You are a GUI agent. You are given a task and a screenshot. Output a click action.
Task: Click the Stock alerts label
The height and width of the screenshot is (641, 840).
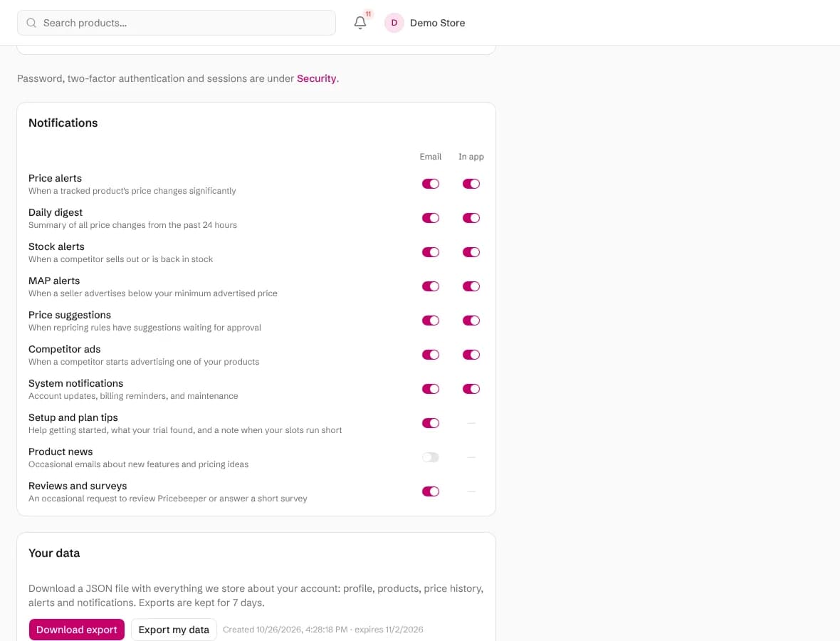coord(56,246)
